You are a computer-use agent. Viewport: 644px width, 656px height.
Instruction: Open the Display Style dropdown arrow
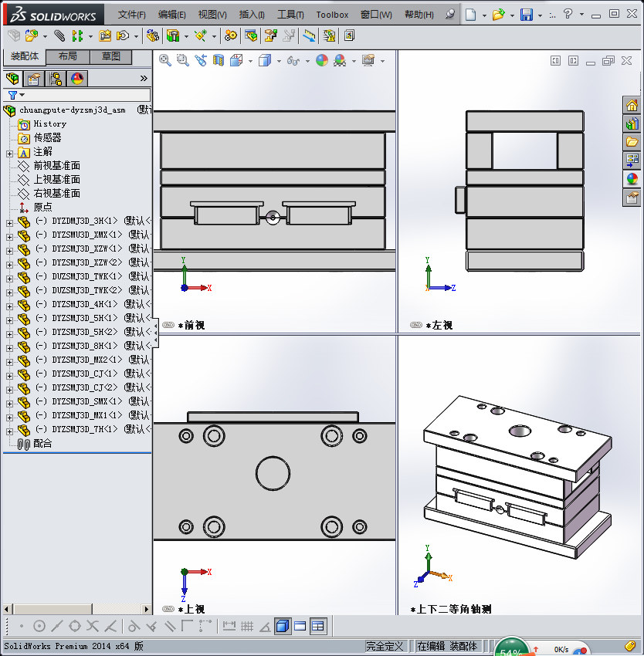279,61
